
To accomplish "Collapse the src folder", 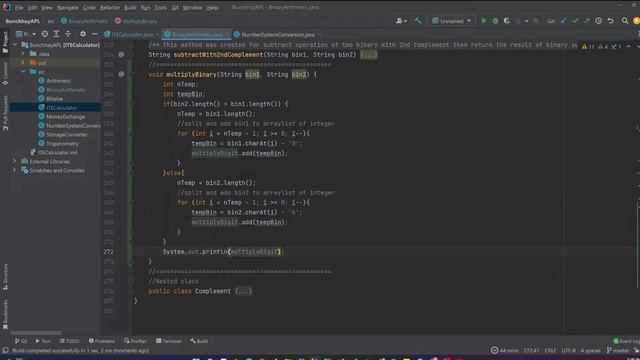I will [23, 72].
